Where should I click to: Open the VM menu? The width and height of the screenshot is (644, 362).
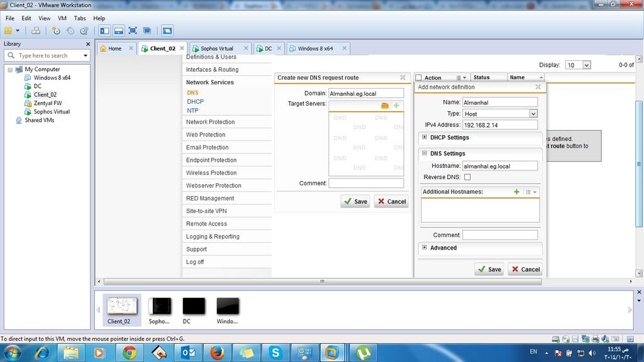[x=62, y=18]
